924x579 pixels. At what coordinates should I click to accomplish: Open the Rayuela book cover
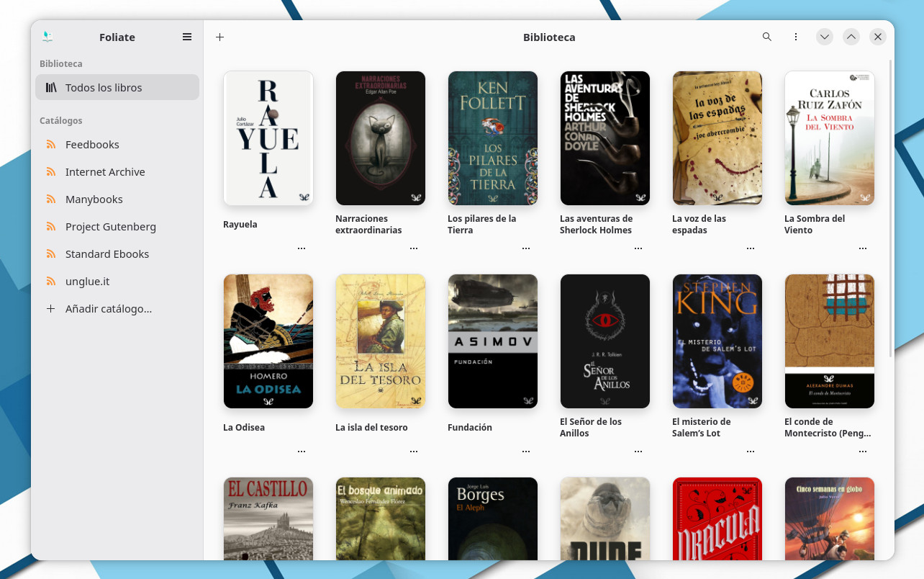268,138
